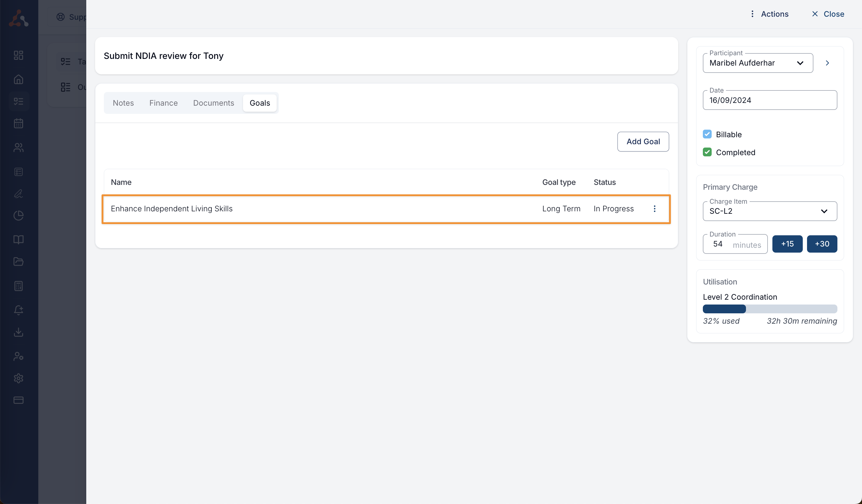Click the app logo in the sidebar

click(x=19, y=19)
